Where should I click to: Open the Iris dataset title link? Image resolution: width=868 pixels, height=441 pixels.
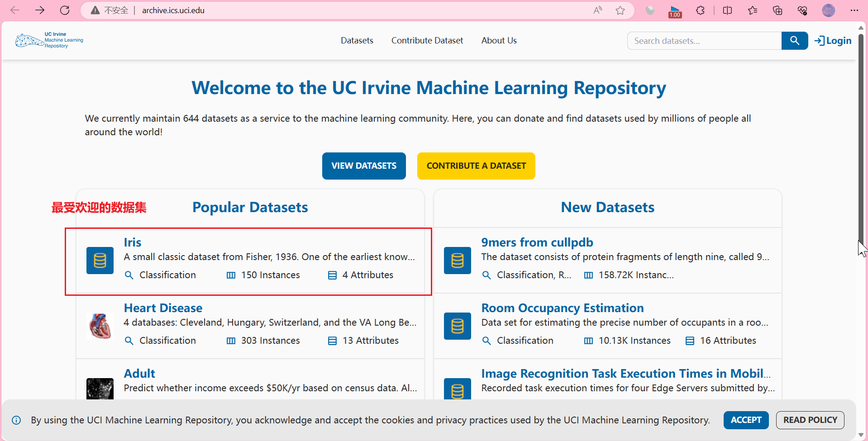pos(133,242)
